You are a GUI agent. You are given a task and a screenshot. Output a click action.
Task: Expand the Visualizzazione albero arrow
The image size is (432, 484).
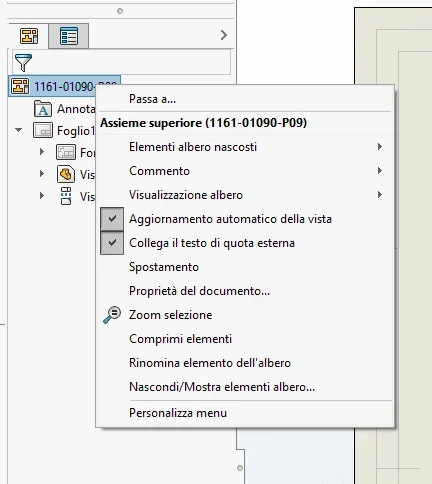[x=380, y=195]
